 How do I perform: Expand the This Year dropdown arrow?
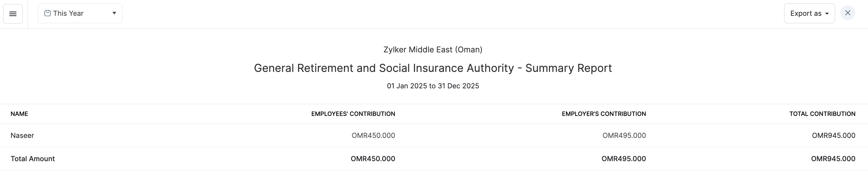tap(114, 13)
